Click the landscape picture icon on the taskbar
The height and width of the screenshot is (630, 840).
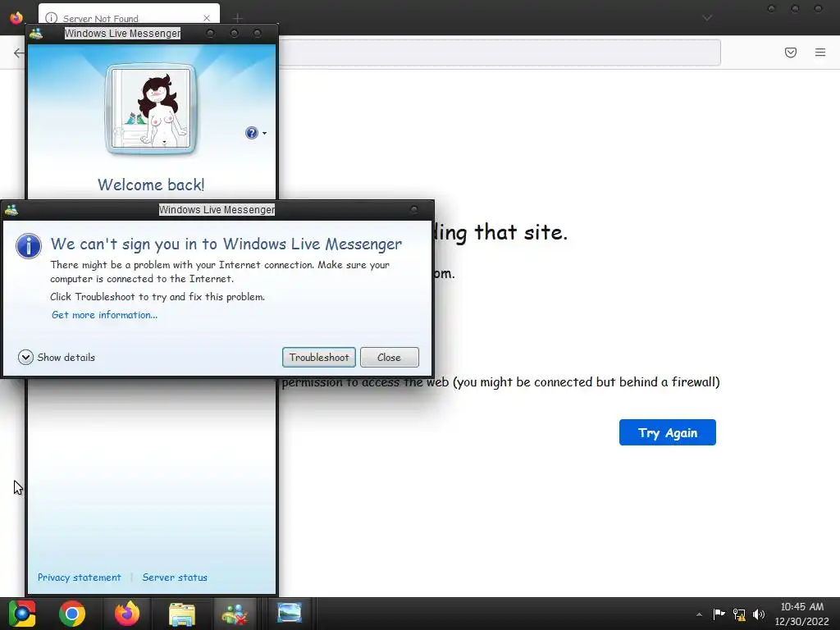(x=290, y=613)
